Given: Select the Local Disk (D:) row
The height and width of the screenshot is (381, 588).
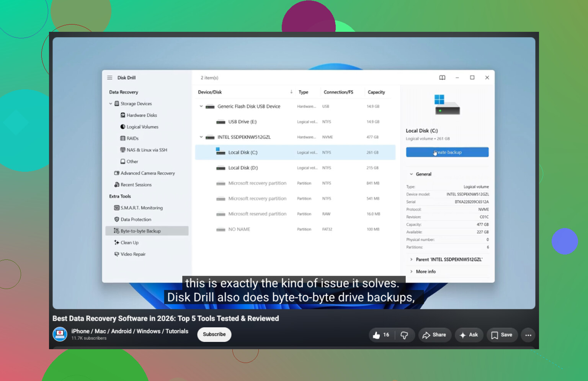Looking at the screenshot, I should pyautogui.click(x=295, y=168).
